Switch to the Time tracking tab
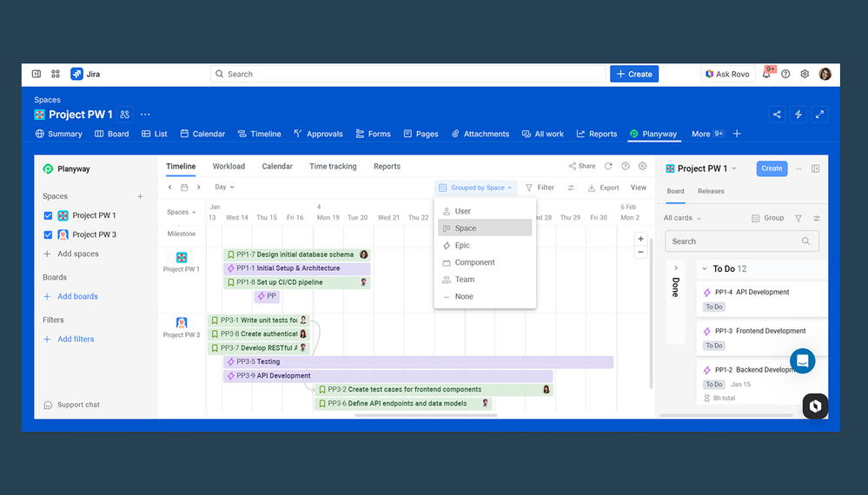 (x=333, y=167)
